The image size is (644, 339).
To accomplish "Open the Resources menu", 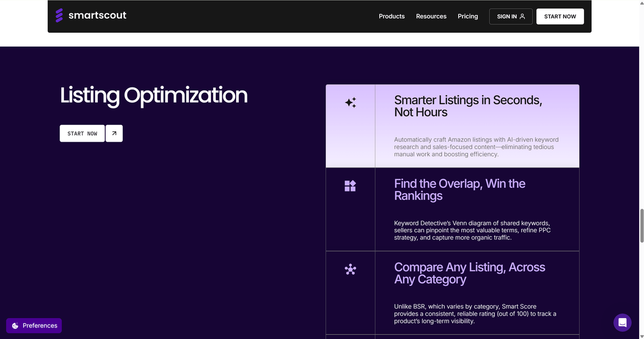I will click(431, 16).
